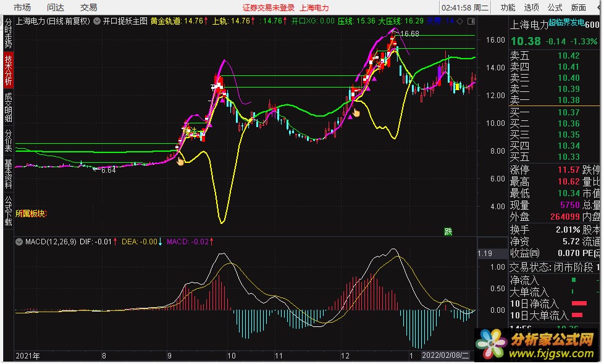Click the 10日净流入 red bar
Screen dimensions: 604x364
(579, 304)
